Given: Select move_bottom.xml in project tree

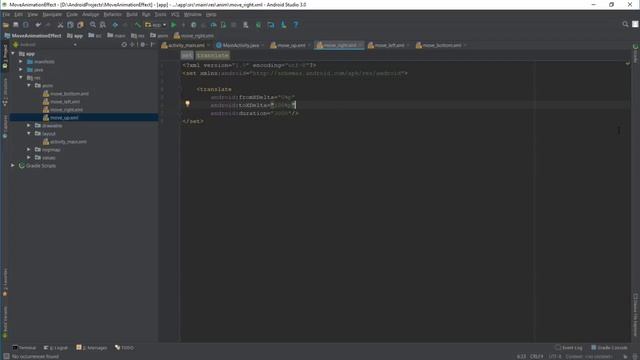Looking at the screenshot, I should 66,93.
